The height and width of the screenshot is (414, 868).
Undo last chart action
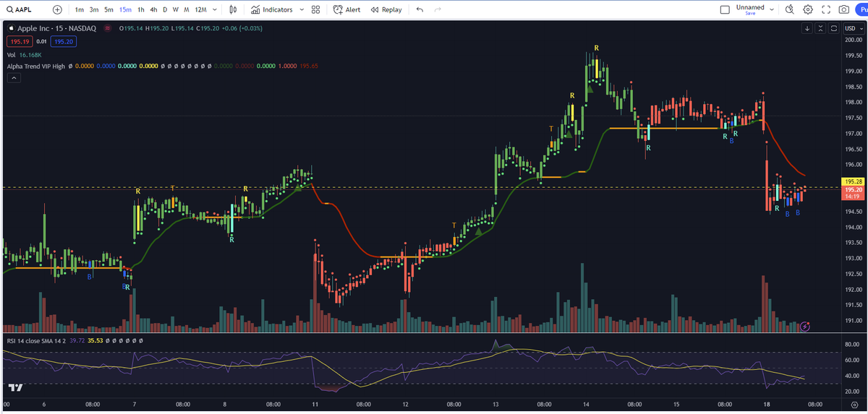[420, 9]
